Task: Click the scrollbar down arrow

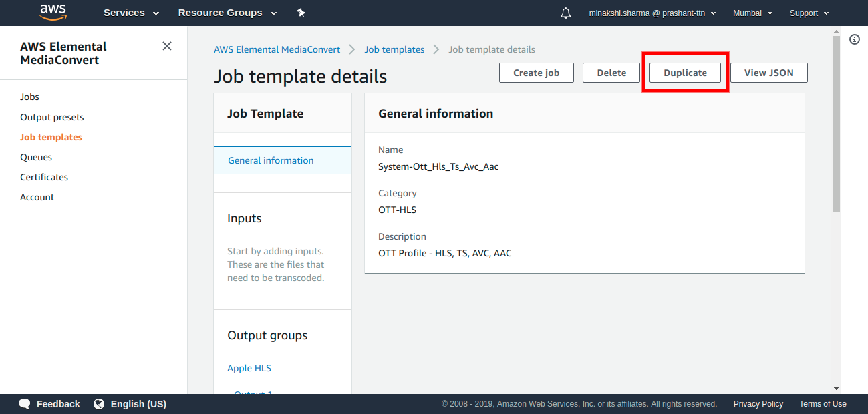Action: tap(837, 388)
